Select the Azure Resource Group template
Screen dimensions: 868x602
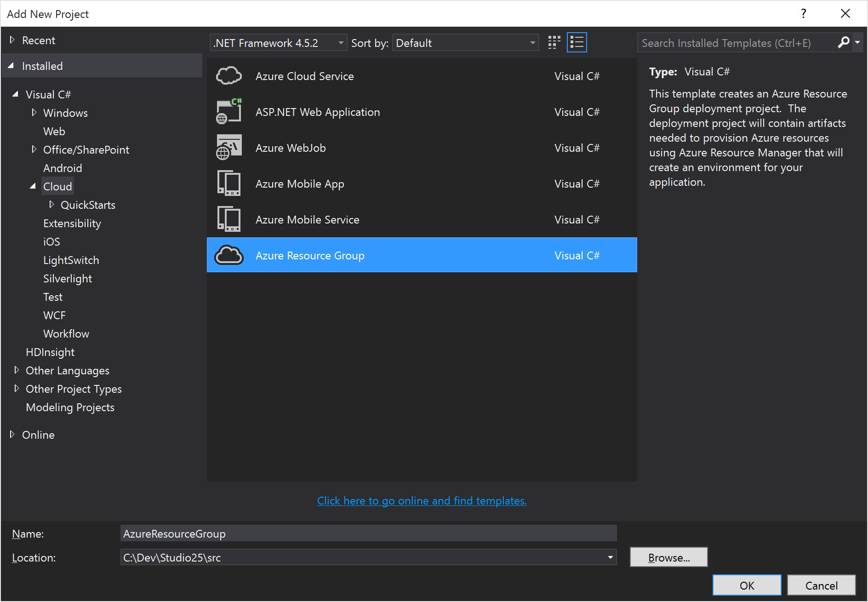pyautogui.click(x=422, y=255)
